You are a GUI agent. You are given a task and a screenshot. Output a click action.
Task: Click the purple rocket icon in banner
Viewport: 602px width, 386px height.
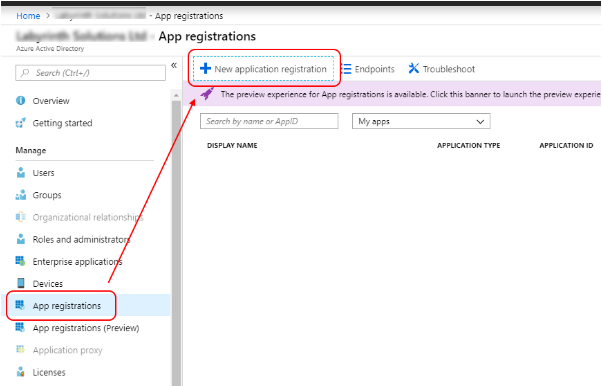point(207,93)
